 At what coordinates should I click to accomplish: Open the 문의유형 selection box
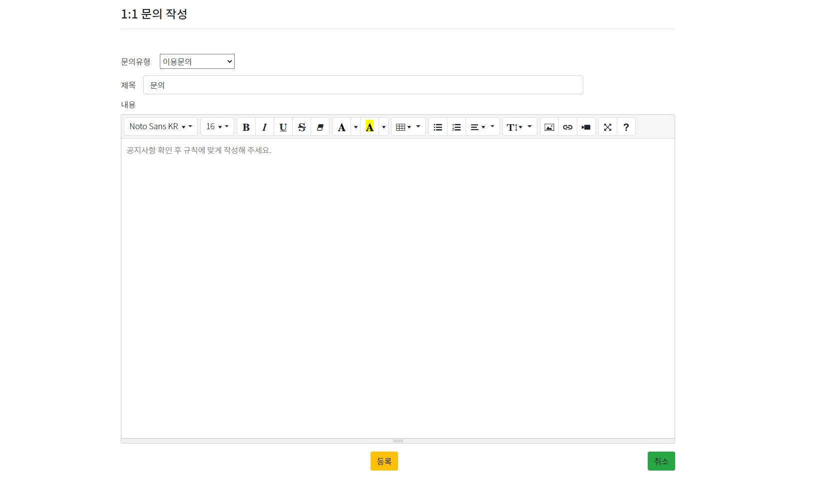coord(197,61)
